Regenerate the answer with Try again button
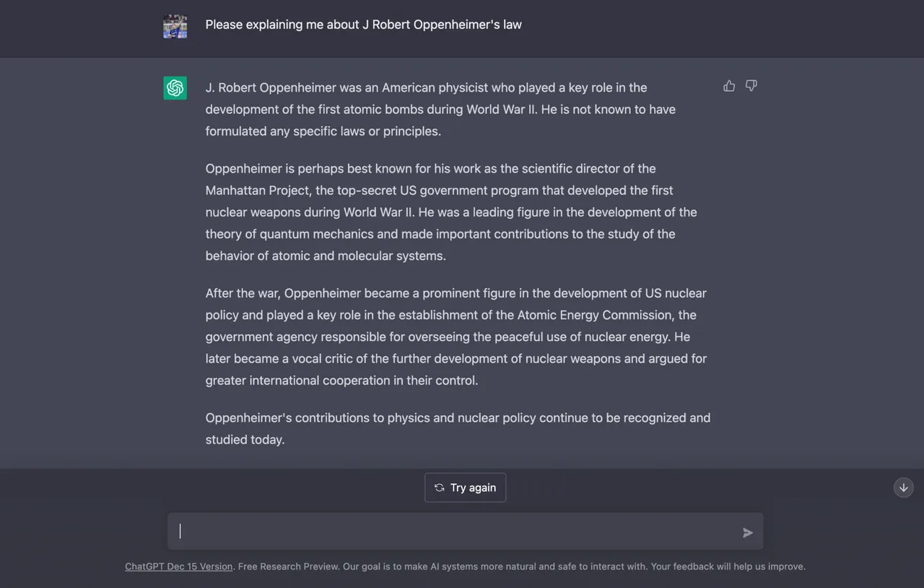The image size is (924, 588). click(466, 488)
